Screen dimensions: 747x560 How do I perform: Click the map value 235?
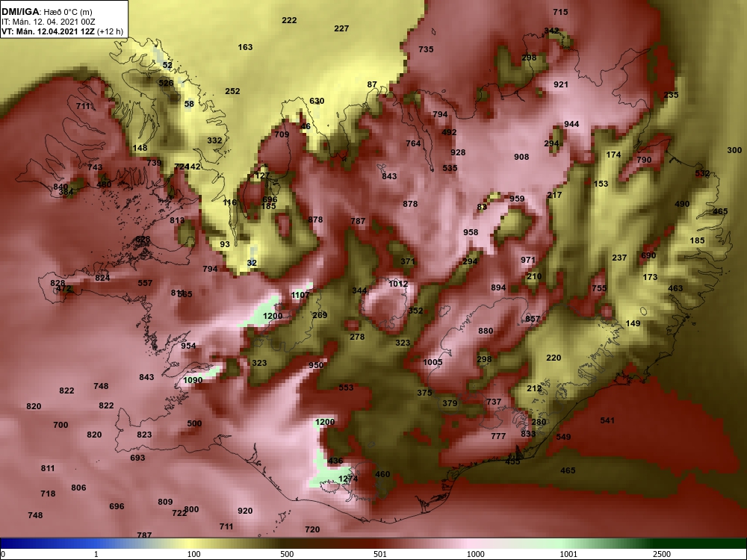pos(671,95)
